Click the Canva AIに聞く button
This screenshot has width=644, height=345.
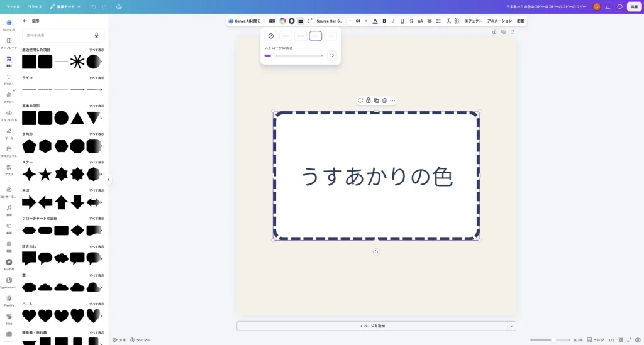245,21
